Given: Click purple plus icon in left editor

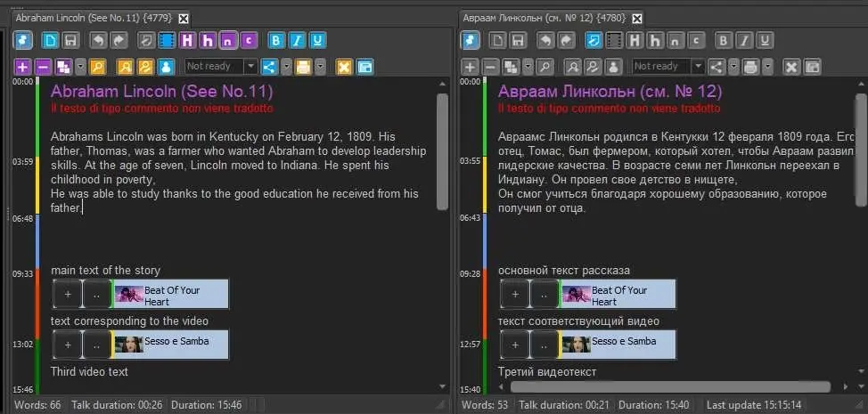Looking at the screenshot, I should [22, 67].
